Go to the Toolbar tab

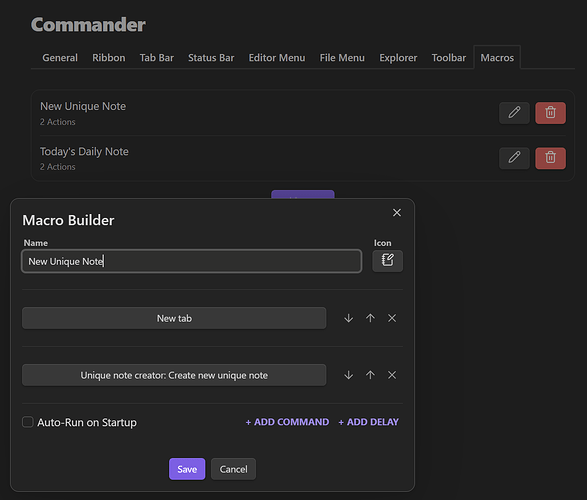(x=448, y=58)
